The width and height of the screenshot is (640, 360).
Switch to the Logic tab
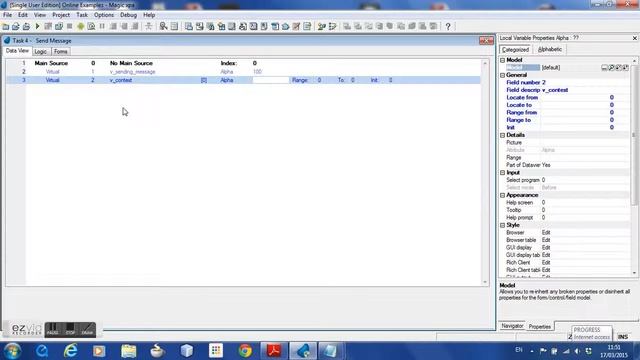click(40, 51)
